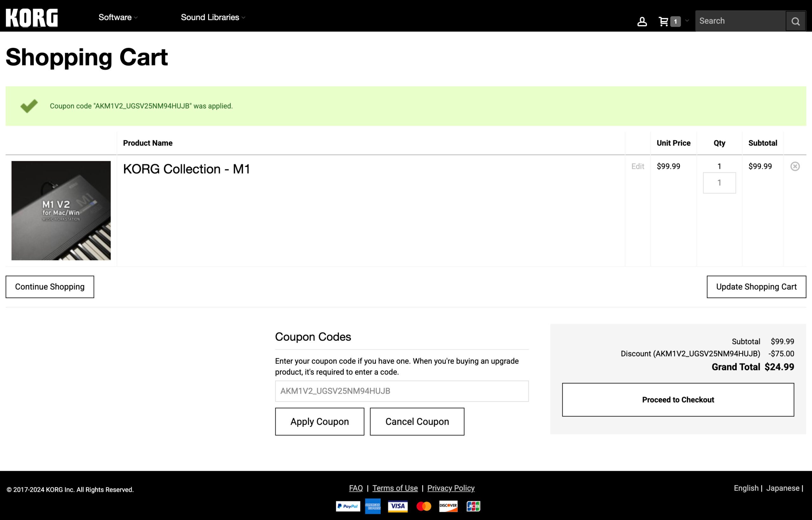The image size is (812, 520).
Task: Click the Unit Price $99.99 cell
Action: [668, 166]
